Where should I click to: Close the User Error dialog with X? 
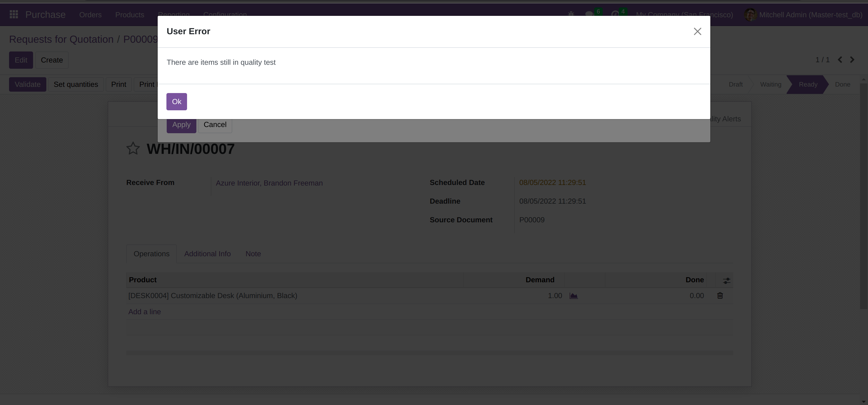click(x=697, y=31)
